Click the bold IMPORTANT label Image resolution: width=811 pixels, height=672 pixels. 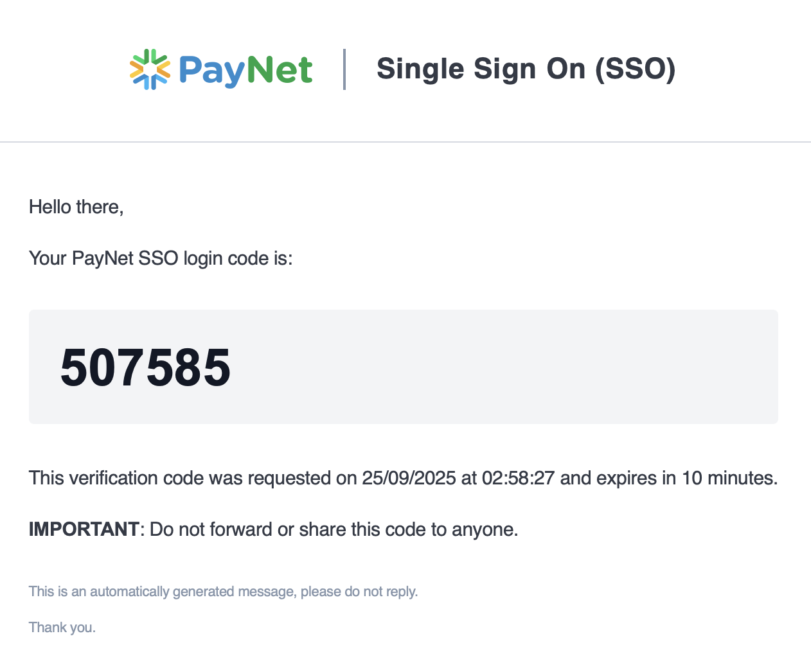(x=84, y=529)
